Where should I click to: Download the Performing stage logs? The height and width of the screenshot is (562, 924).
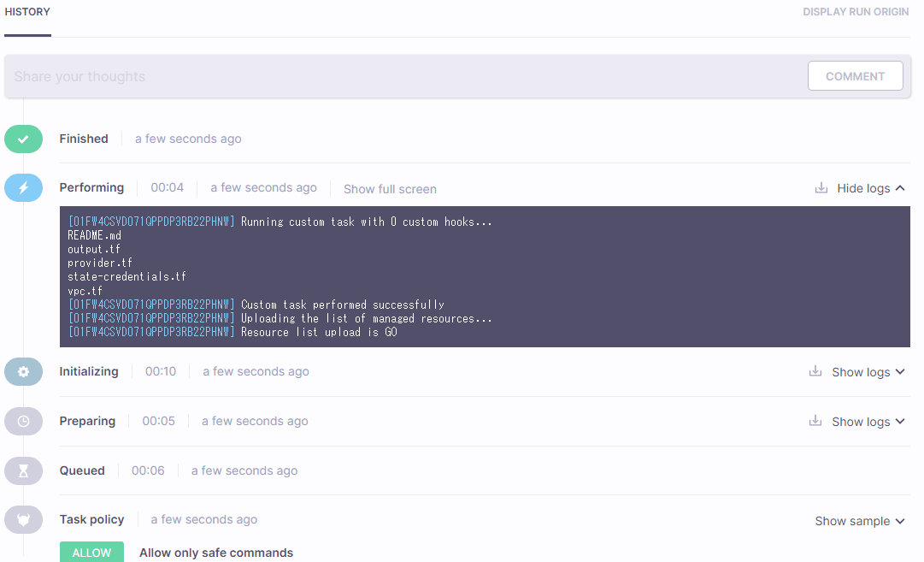point(821,187)
